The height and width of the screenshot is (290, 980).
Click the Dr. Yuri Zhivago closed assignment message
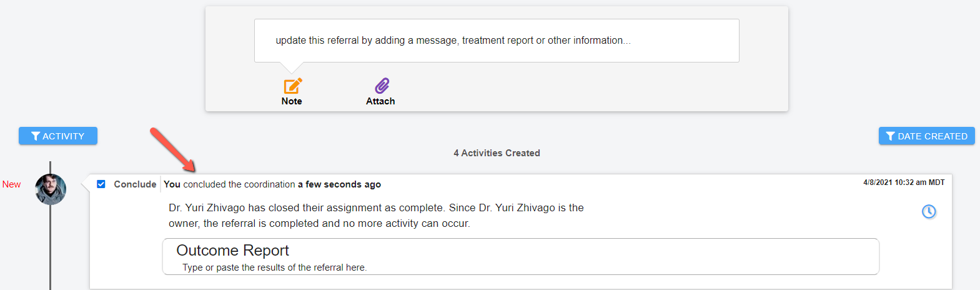tap(376, 216)
